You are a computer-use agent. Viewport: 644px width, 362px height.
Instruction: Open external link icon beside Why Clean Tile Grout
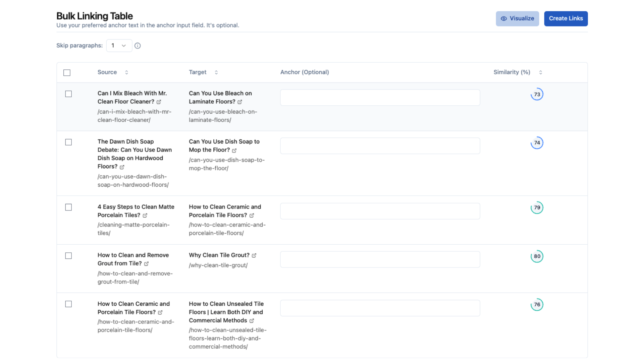tap(254, 255)
